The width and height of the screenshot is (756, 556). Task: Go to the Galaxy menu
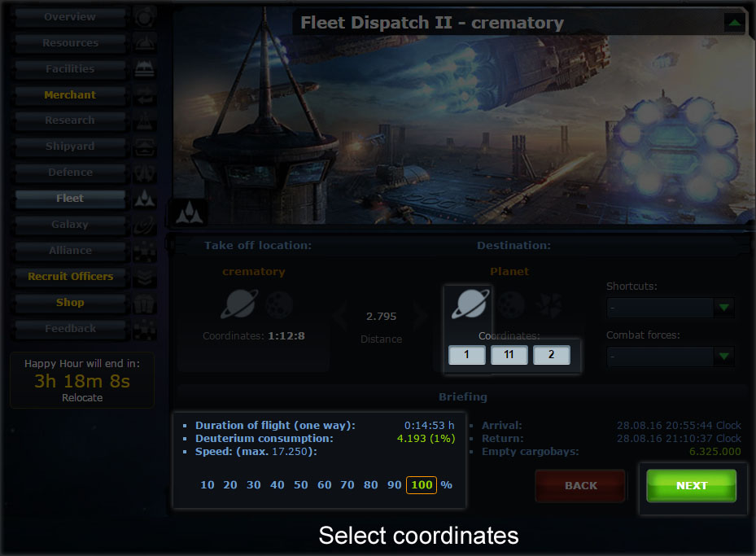pyautogui.click(x=70, y=225)
